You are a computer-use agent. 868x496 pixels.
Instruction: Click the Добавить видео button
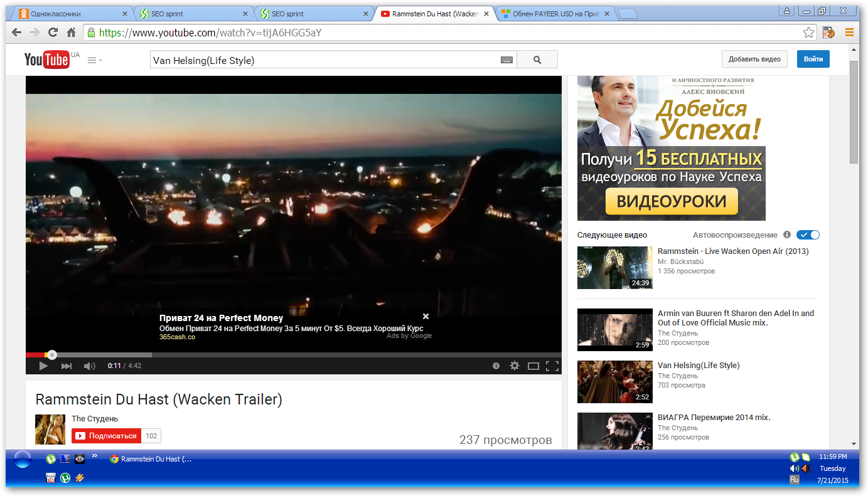click(754, 59)
